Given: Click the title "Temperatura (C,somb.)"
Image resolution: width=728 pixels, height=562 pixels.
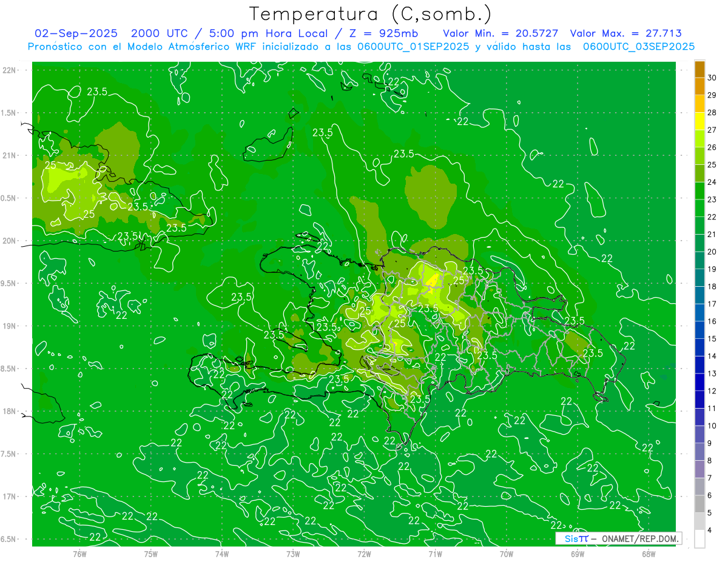Looking at the screenshot, I should (370, 13).
